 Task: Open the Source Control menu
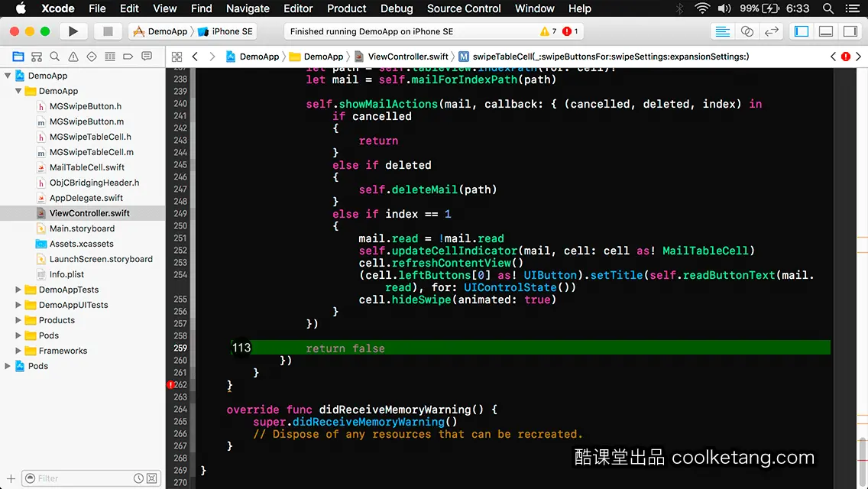coord(464,8)
